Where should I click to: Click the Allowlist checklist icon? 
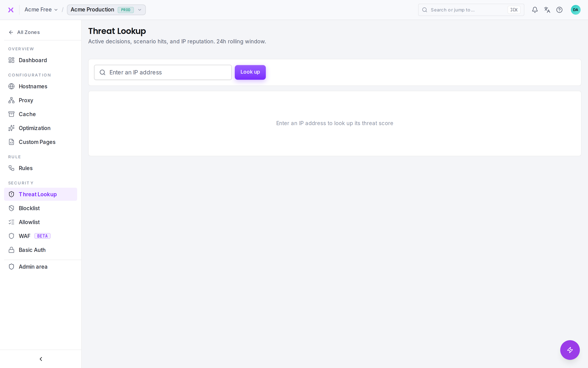tap(11, 222)
